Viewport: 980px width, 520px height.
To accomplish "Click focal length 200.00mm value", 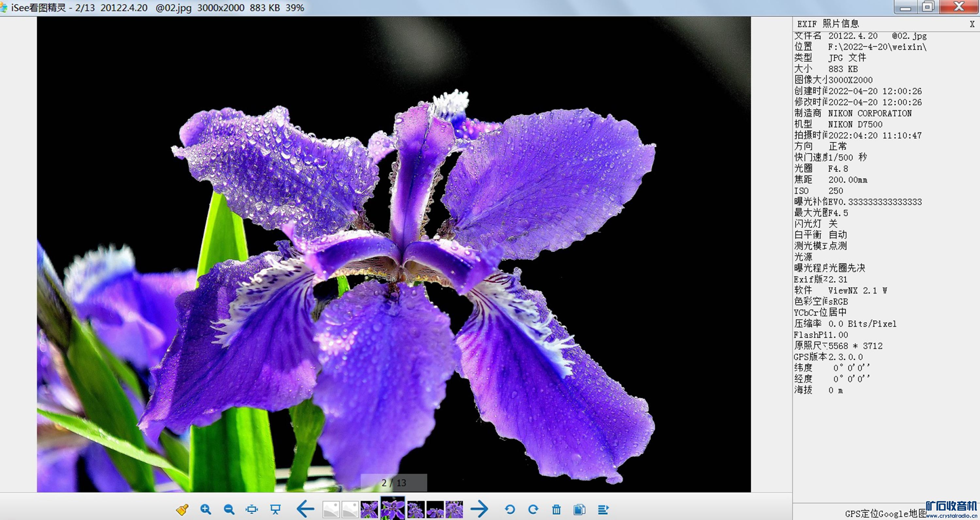I will coord(848,180).
